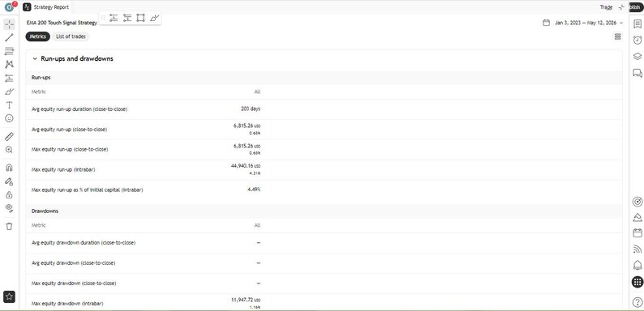Toggle lock all drawings
The width and height of the screenshot is (644, 311).
[x=9, y=194]
